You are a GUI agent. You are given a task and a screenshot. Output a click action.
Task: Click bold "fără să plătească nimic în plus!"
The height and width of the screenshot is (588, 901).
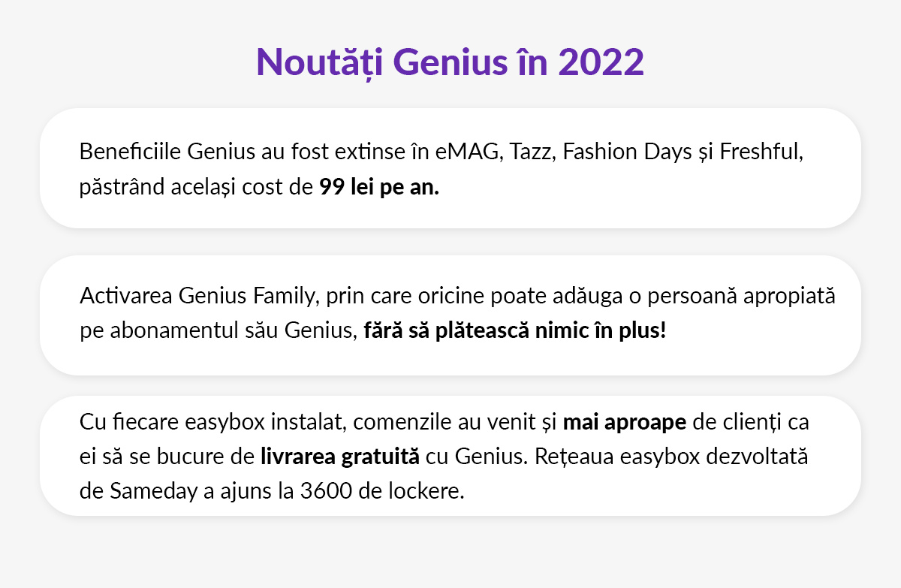514,330
